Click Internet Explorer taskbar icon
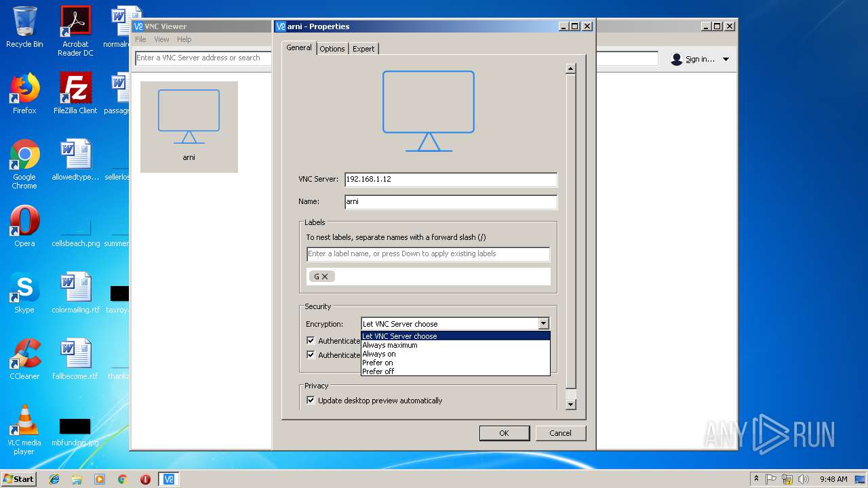The image size is (868, 488). [x=54, y=479]
